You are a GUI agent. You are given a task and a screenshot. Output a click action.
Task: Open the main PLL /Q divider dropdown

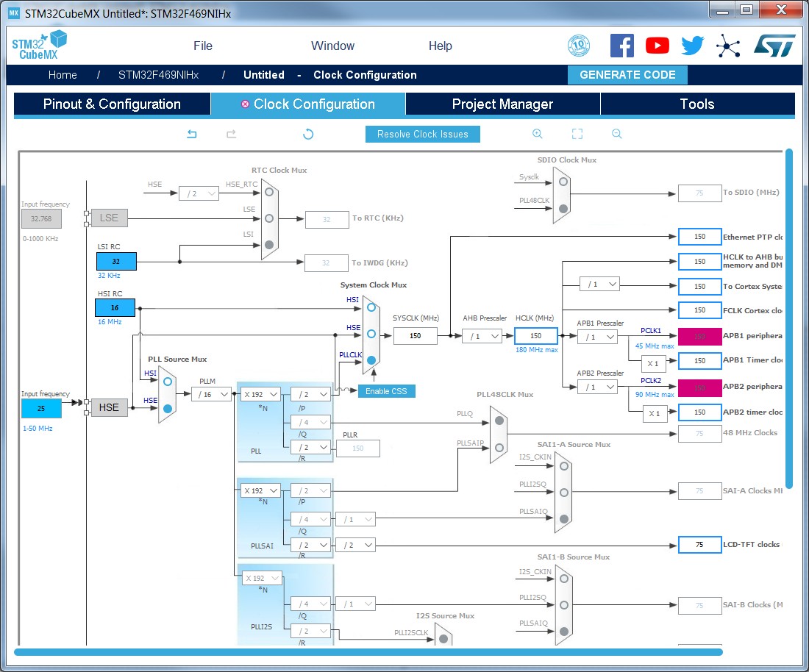(x=311, y=422)
